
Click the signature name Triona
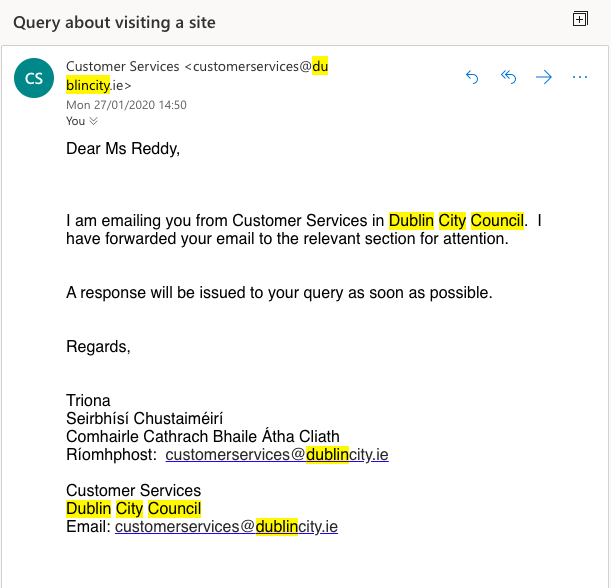[x=88, y=401]
